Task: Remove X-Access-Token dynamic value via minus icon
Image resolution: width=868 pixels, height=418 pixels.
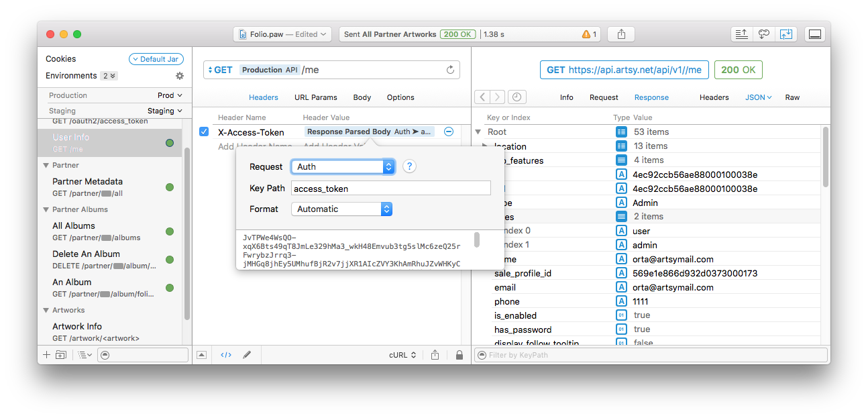Action: click(449, 132)
